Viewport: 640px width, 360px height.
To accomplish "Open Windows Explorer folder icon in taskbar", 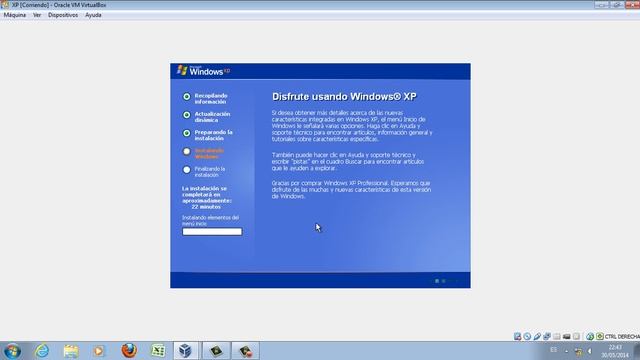I will 71,351.
